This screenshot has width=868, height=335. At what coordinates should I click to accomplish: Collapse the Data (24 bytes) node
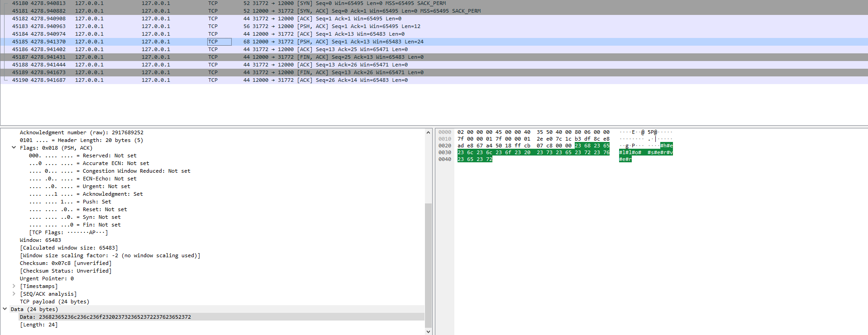coord(5,309)
